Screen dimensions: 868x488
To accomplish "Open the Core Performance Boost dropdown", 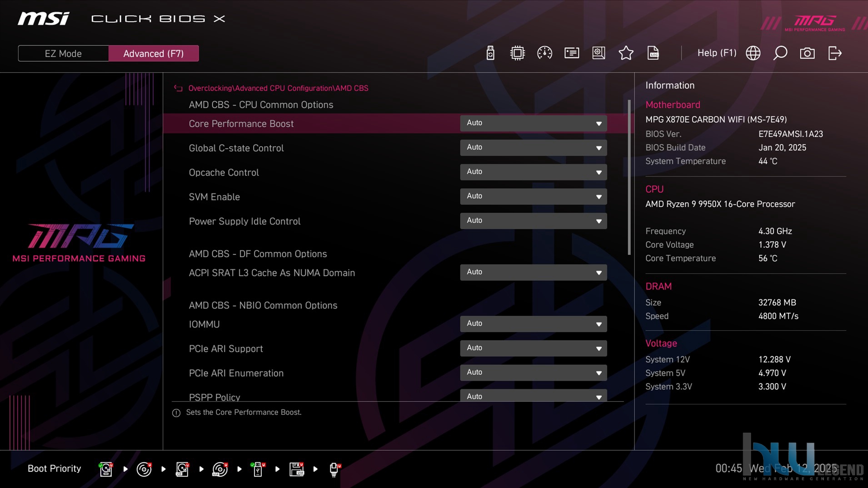I will coord(533,123).
